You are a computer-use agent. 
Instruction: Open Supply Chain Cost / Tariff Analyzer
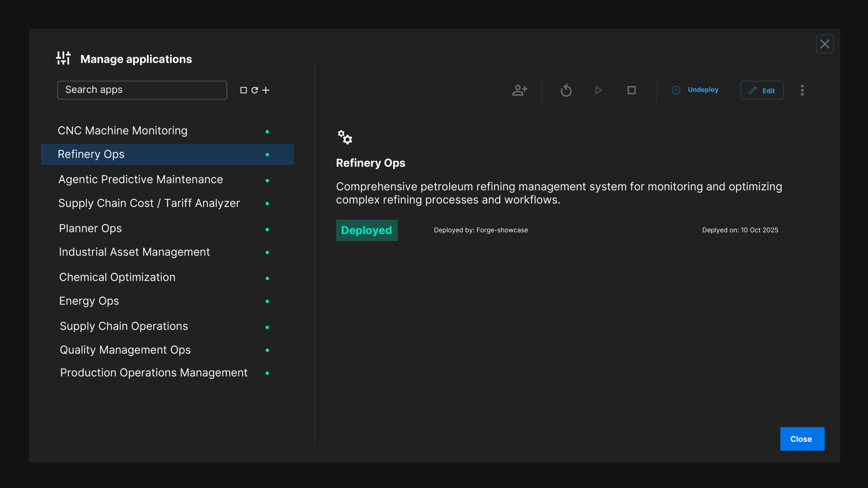pyautogui.click(x=149, y=203)
